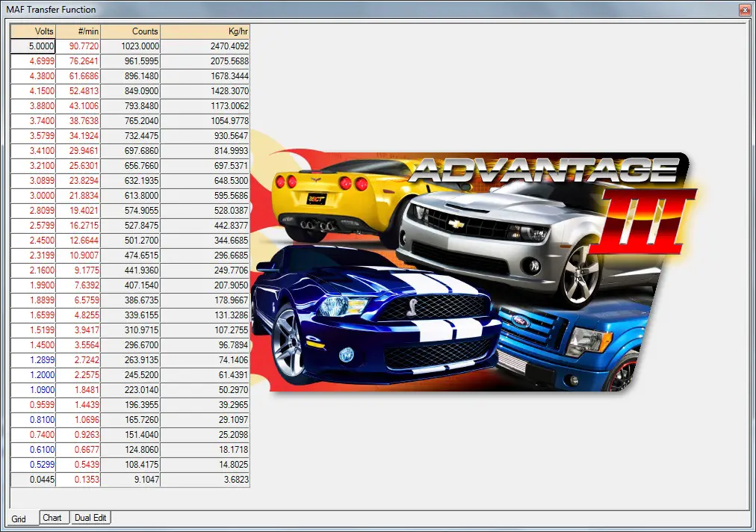Image resolution: width=756 pixels, height=532 pixels.
Task: Select the 14.8025 Kg/hr cell
Action: 205,465
